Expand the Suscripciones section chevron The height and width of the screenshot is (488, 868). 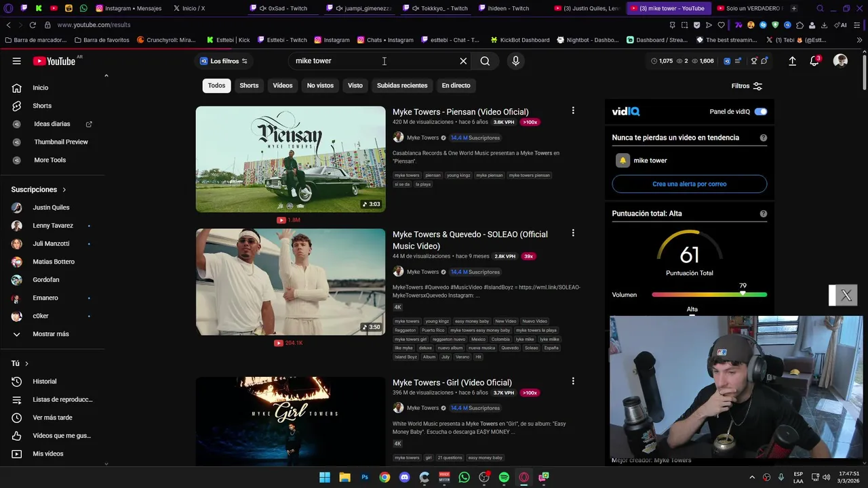pos(64,190)
